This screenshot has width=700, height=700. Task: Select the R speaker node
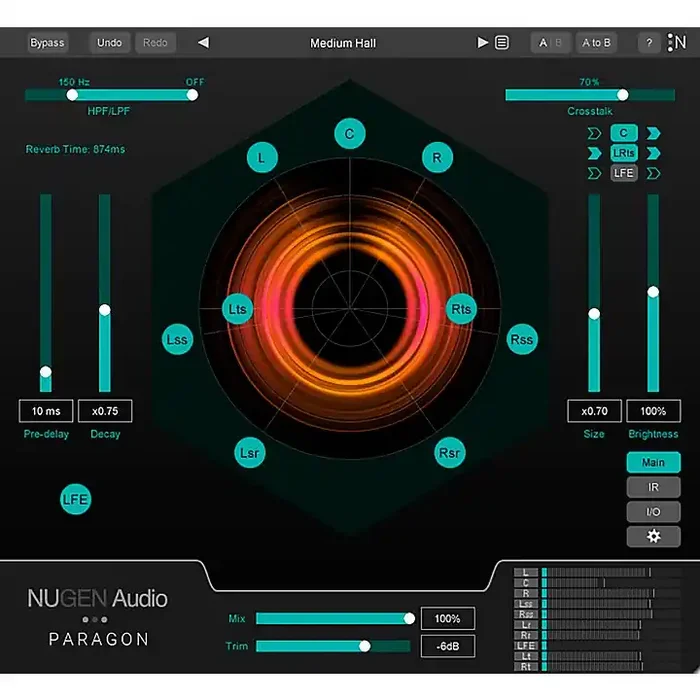point(437,157)
